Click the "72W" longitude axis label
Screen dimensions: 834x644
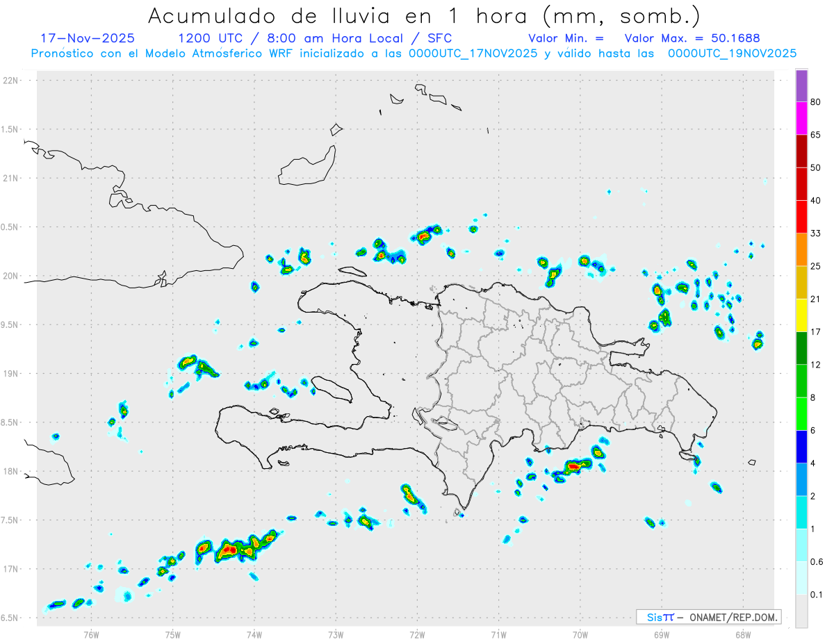417,635
